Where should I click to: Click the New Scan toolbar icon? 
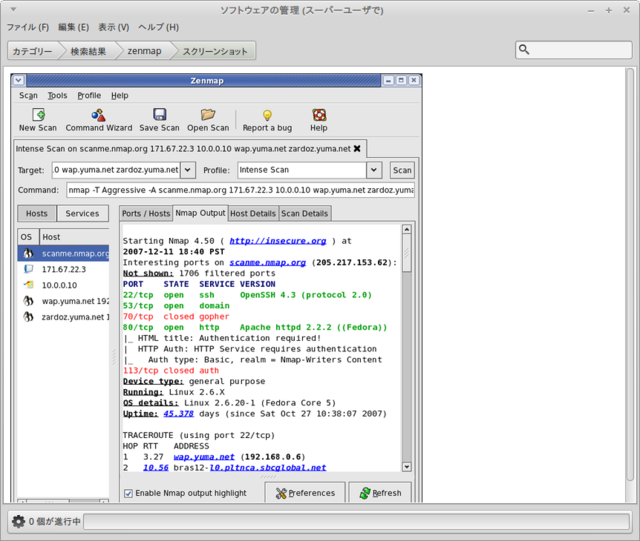click(38, 115)
